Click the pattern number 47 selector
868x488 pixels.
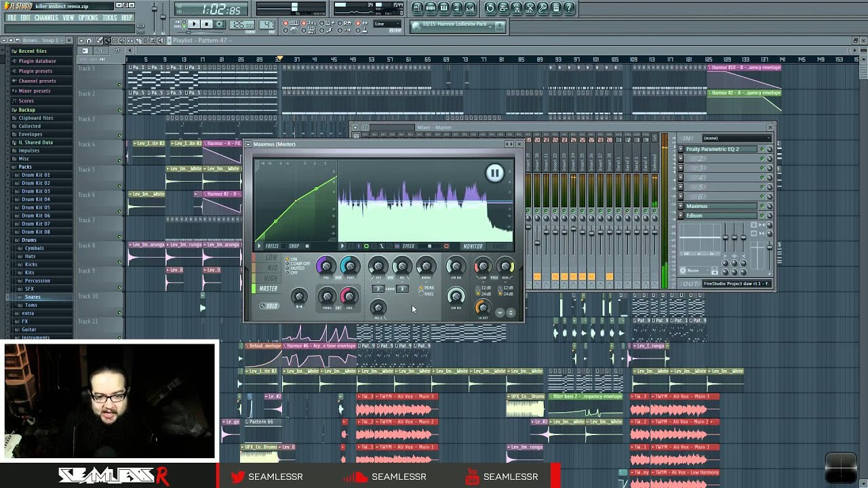(267, 24)
